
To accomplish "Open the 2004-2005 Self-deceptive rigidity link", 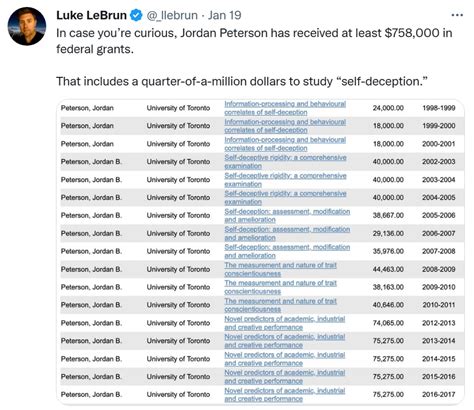I will (285, 198).
